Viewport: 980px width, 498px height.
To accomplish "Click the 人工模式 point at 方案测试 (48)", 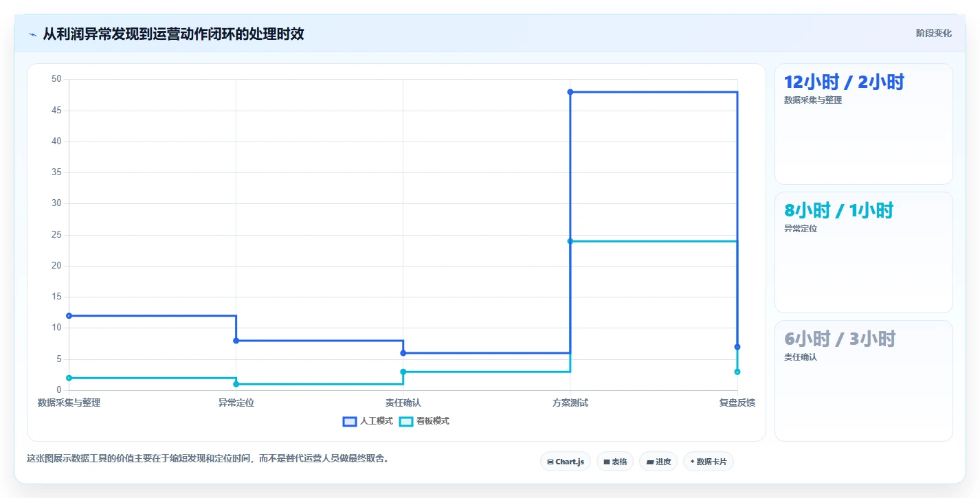I will point(570,92).
